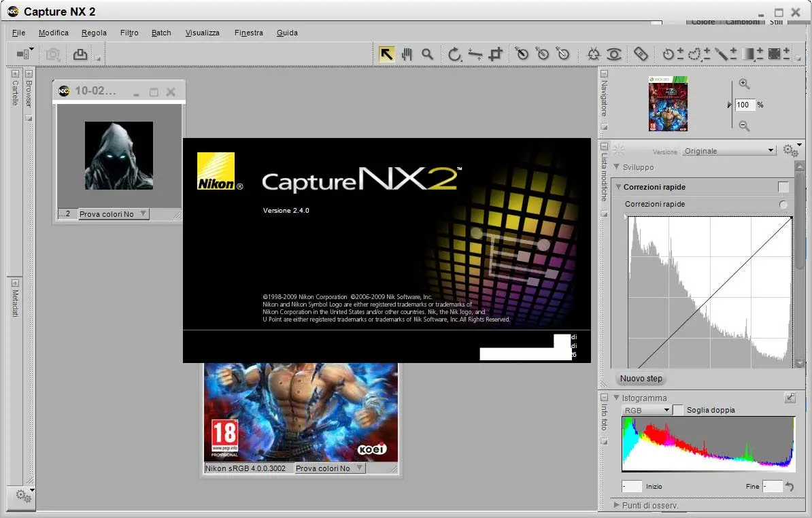The width and height of the screenshot is (812, 518).
Task: Open the RGB channel dropdown
Action: click(646, 410)
